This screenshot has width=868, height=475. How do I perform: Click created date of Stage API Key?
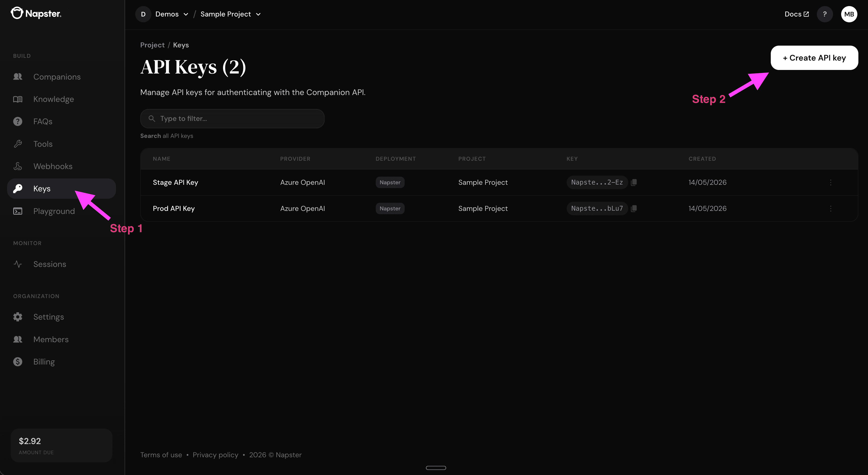[707, 182]
